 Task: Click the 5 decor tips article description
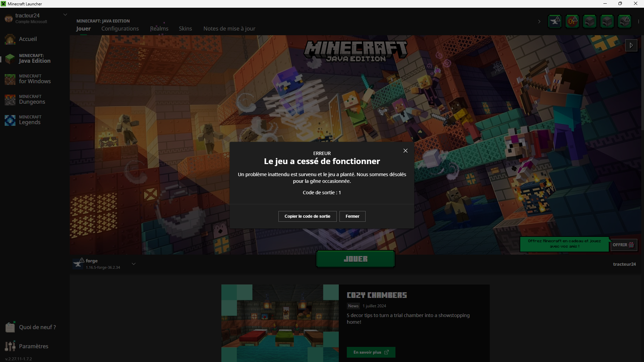(408, 319)
